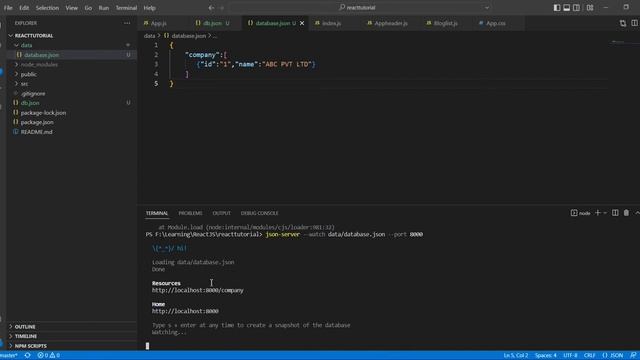Open the Help menu
640x360 pixels.
tap(149, 8)
